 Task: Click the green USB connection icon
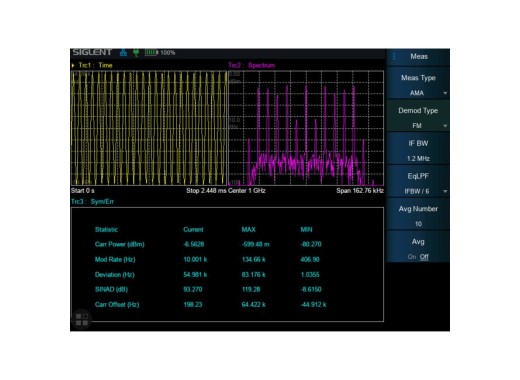click(136, 53)
